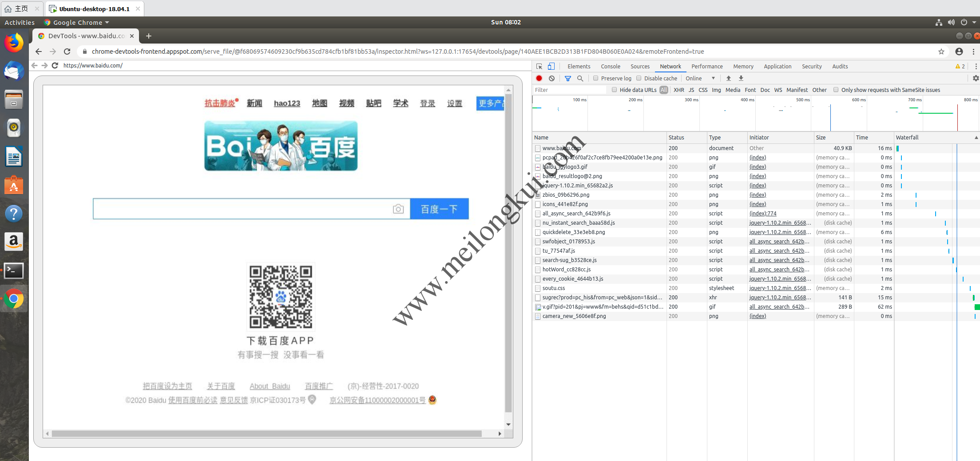Open Thunderbird mail from dock
The image size is (980, 461).
(x=14, y=71)
